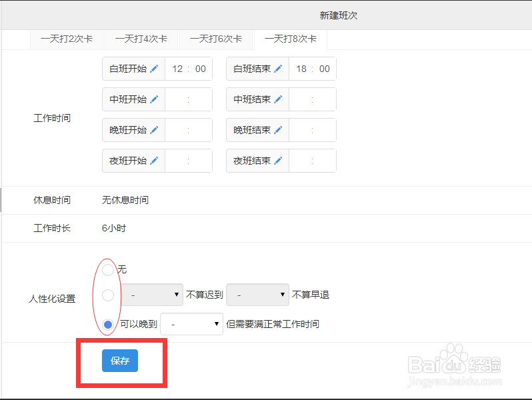Switch to the 一天打8次卡 tab
The height and width of the screenshot is (400, 532).
[x=291, y=39]
